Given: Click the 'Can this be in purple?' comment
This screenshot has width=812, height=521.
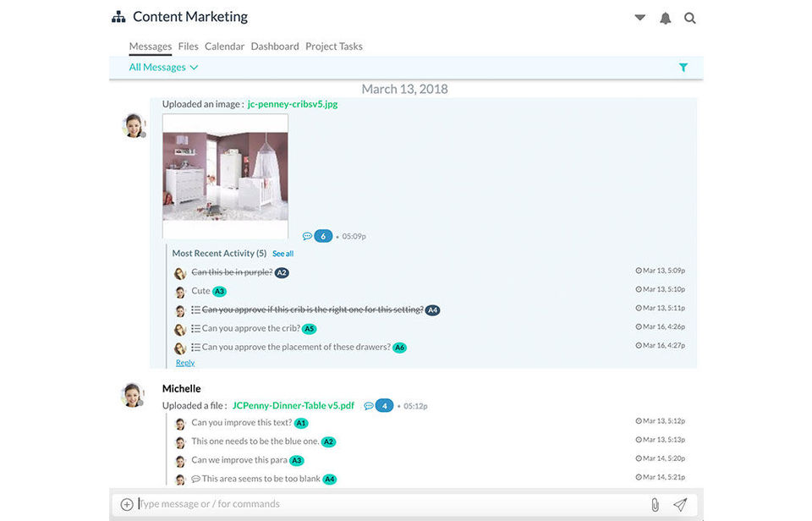Looking at the screenshot, I should 232,271.
